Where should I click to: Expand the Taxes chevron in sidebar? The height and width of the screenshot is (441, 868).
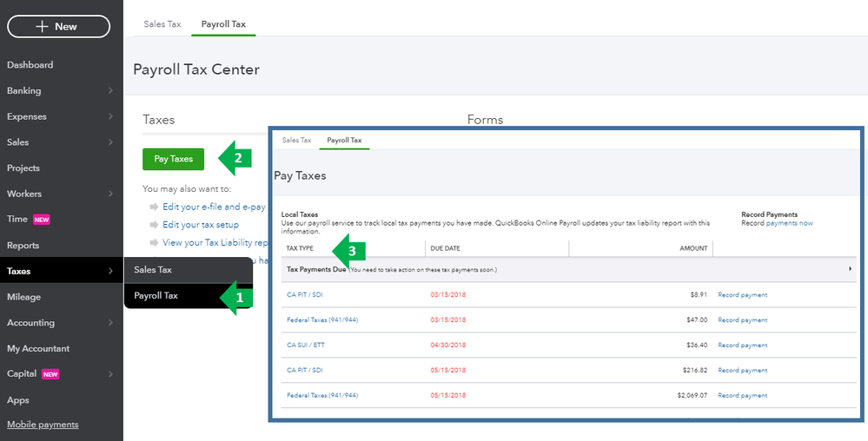coord(110,271)
